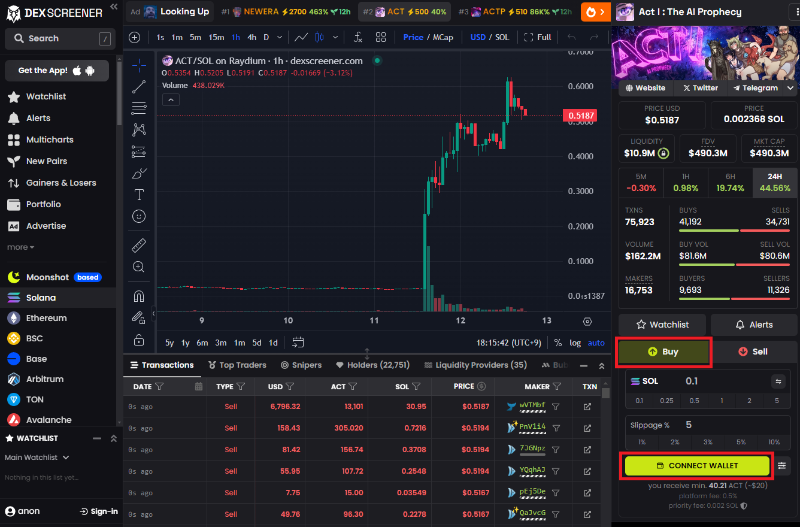Open the DATE column filter
The width and height of the screenshot is (800, 527).
(x=159, y=386)
